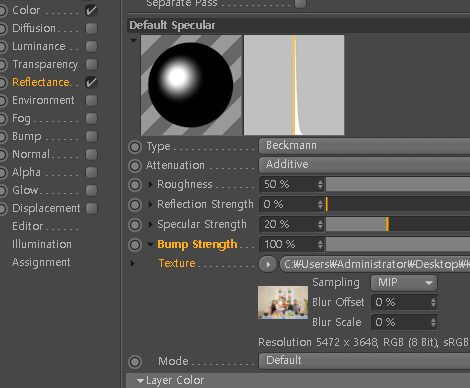Click the specular falloff curve graph
470x388 pixels.
(294, 85)
